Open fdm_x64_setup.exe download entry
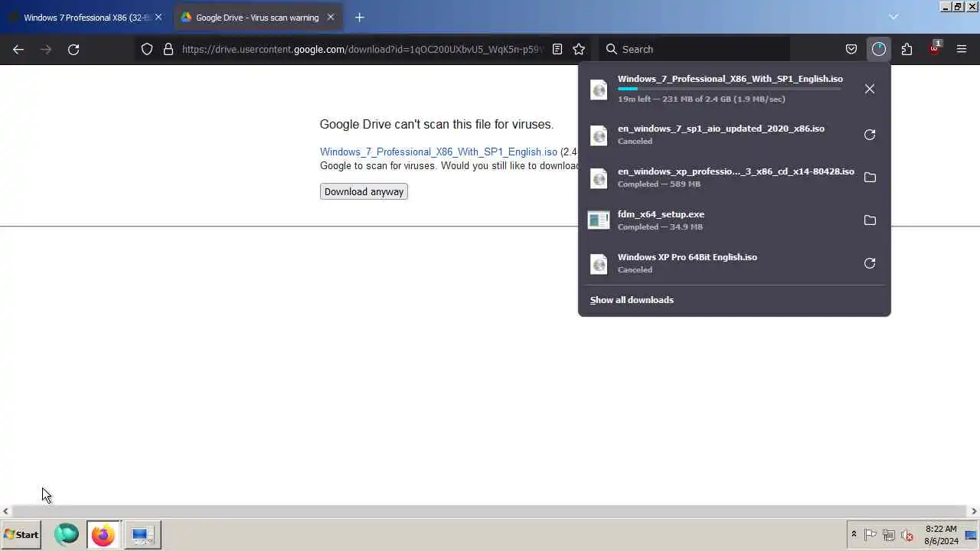Screen dimensions: 980x551 click(x=720, y=220)
